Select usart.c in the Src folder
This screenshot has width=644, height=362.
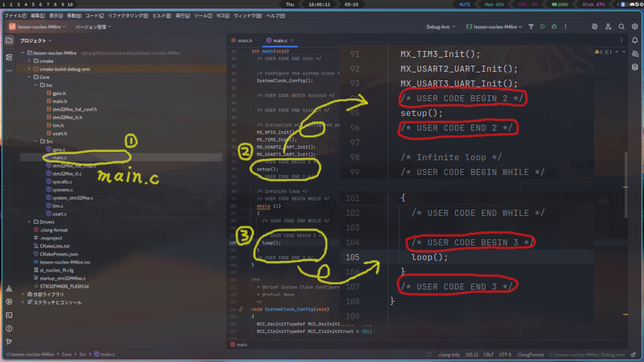[59, 213]
